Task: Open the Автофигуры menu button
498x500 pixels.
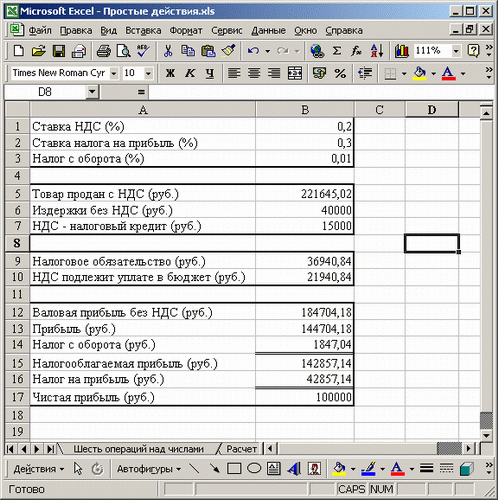Action: tap(148, 469)
